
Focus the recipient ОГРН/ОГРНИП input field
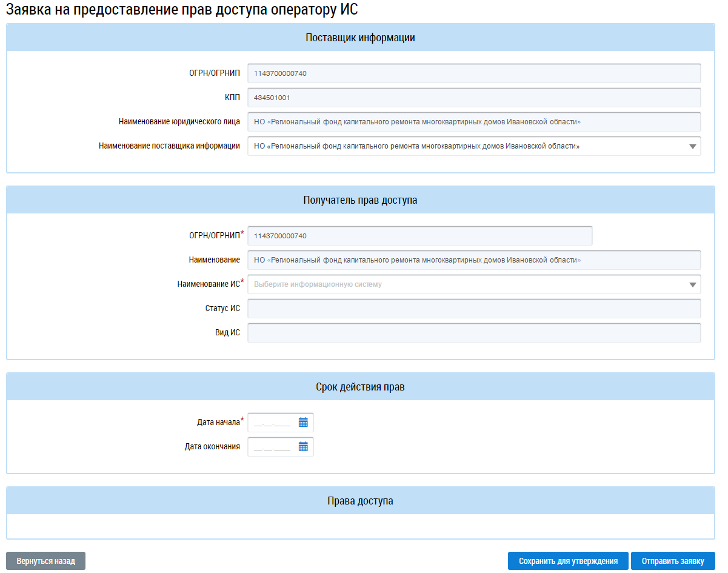click(x=419, y=236)
